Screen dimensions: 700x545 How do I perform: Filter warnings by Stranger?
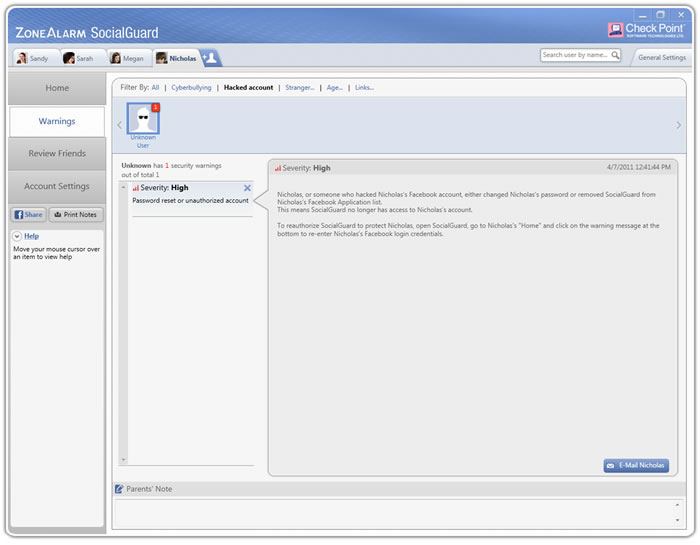coord(300,87)
